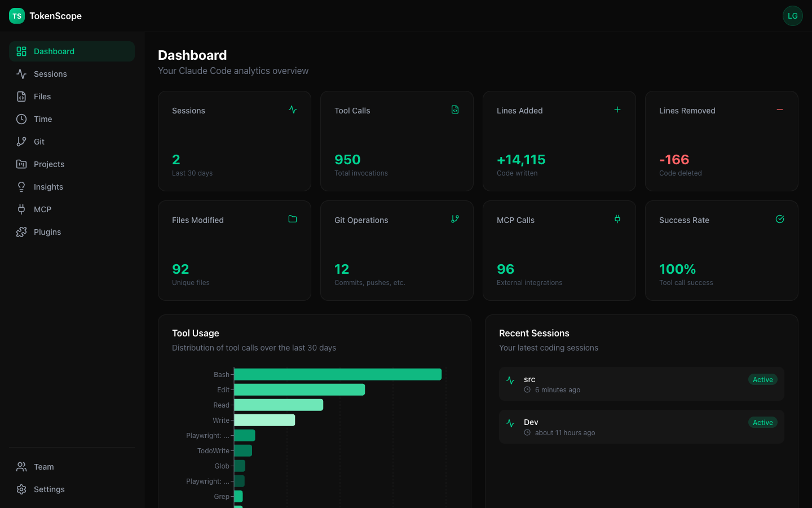Open Insights via the lightbulb icon
This screenshot has height=508, width=812.
click(21, 186)
